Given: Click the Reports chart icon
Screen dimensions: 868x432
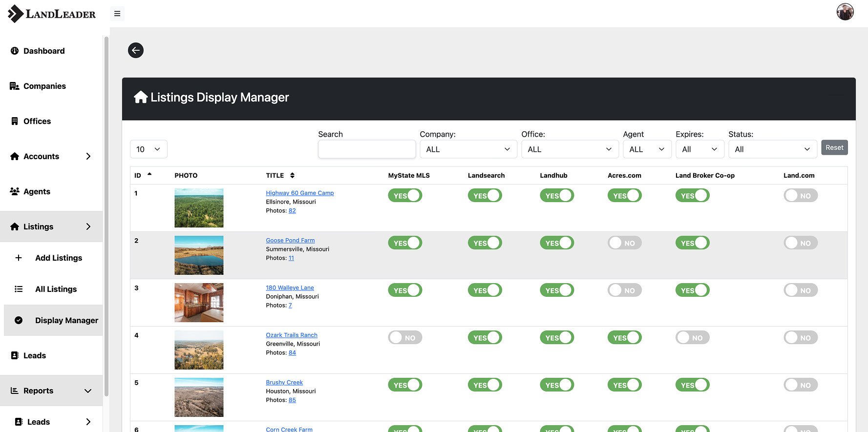Looking at the screenshot, I should (x=15, y=391).
